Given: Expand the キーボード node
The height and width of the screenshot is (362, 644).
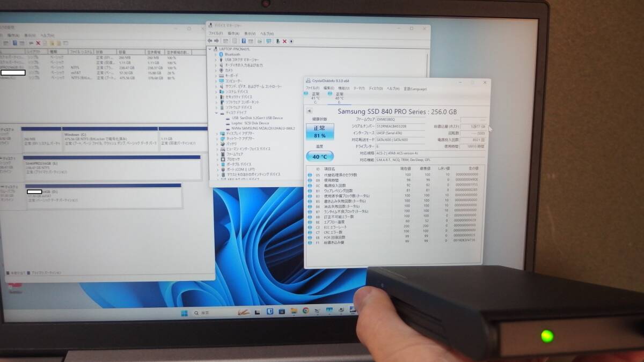Looking at the screenshot, I should [216, 76].
